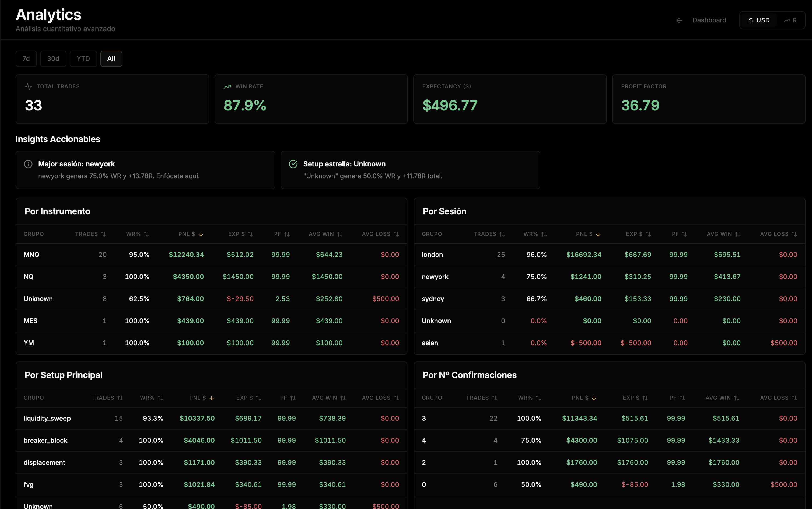The image size is (812, 509).
Task: Sort Por Sesión by AVG LOSS
Action: (779, 234)
